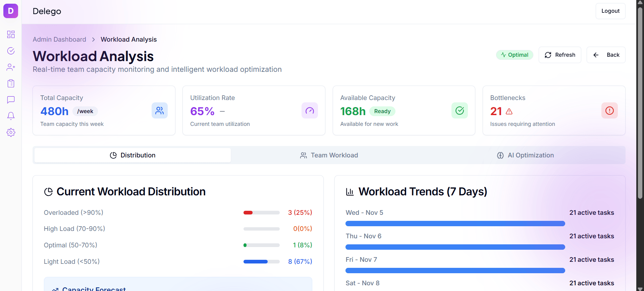
Task: Switch to the Team Workload tab
Action: click(329, 155)
